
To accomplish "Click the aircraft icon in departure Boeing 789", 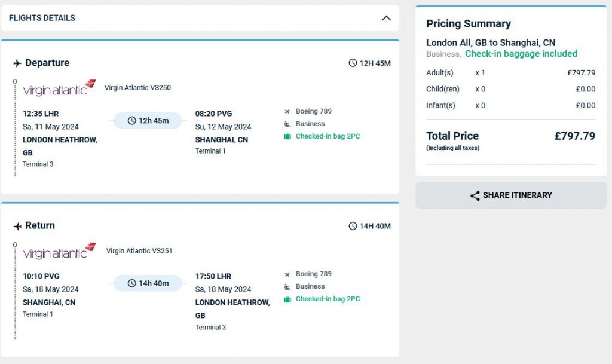I will (287, 112).
